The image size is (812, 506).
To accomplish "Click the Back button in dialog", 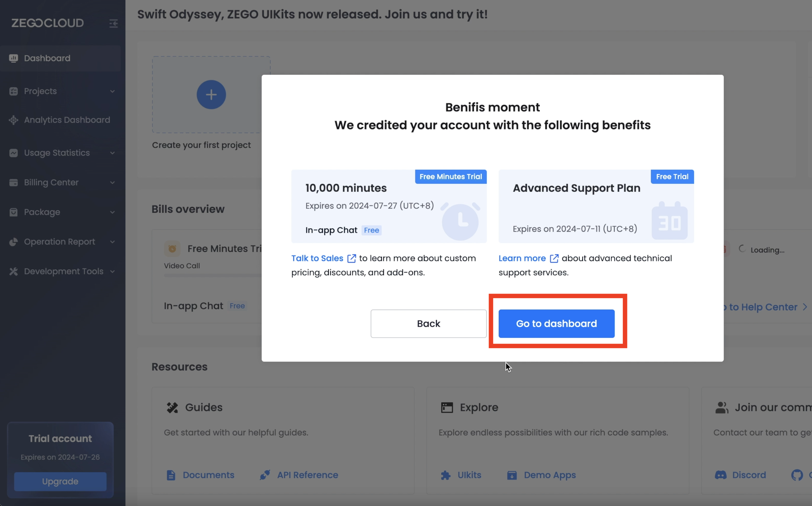I will (x=428, y=324).
